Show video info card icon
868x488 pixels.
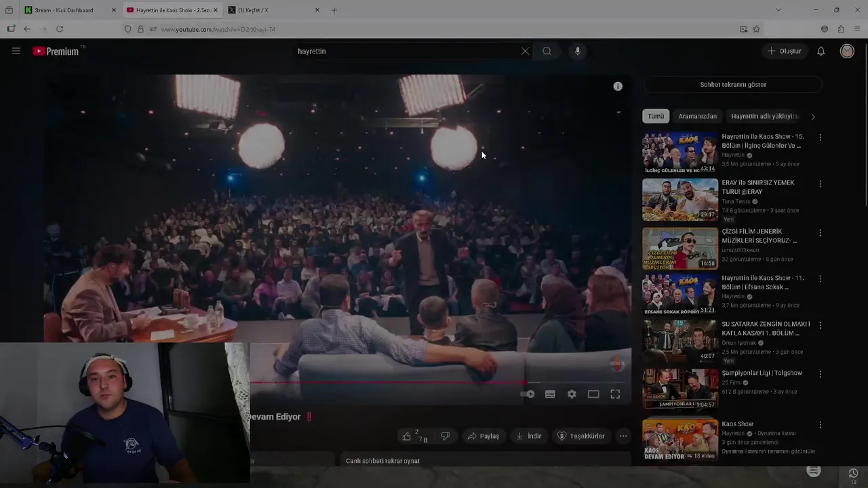click(618, 86)
